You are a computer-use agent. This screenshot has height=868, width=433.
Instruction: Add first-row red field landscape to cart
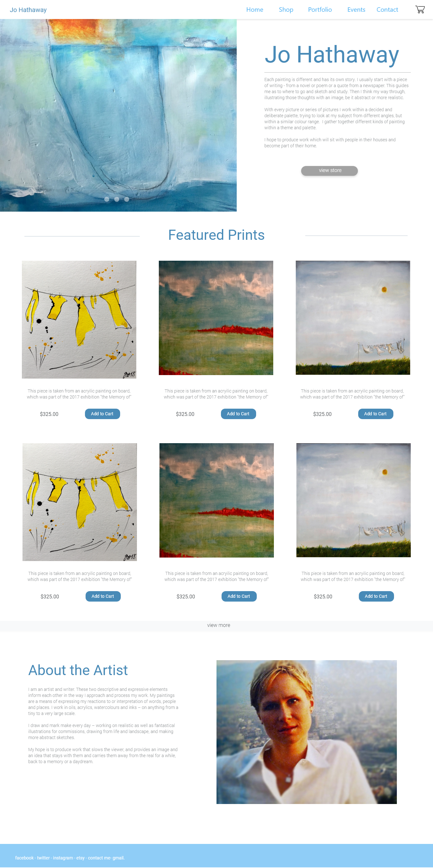[x=238, y=414]
